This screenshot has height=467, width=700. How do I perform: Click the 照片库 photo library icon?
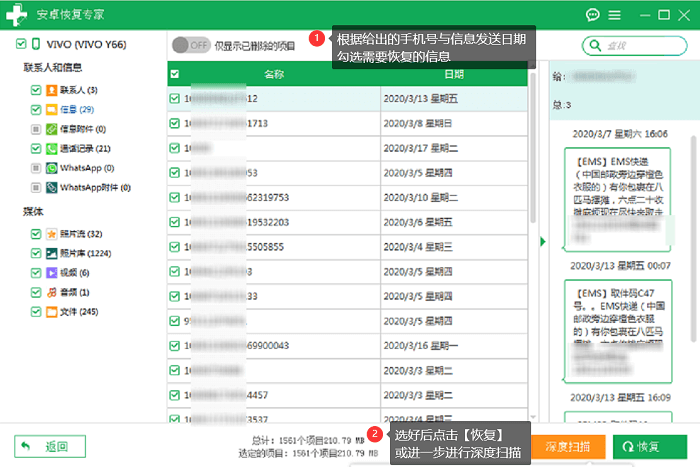click(x=52, y=254)
